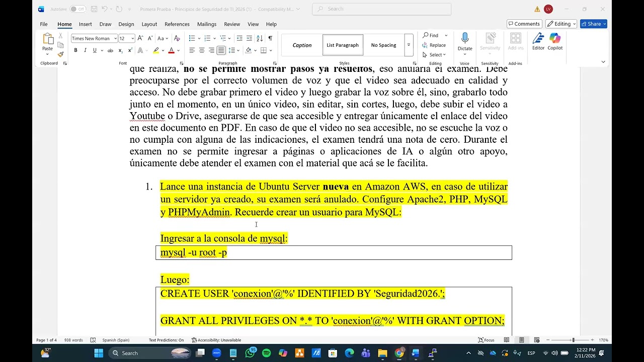Image resolution: width=644 pixels, height=362 pixels.
Task: Toggle strikethrough formatting
Action: (x=110, y=50)
